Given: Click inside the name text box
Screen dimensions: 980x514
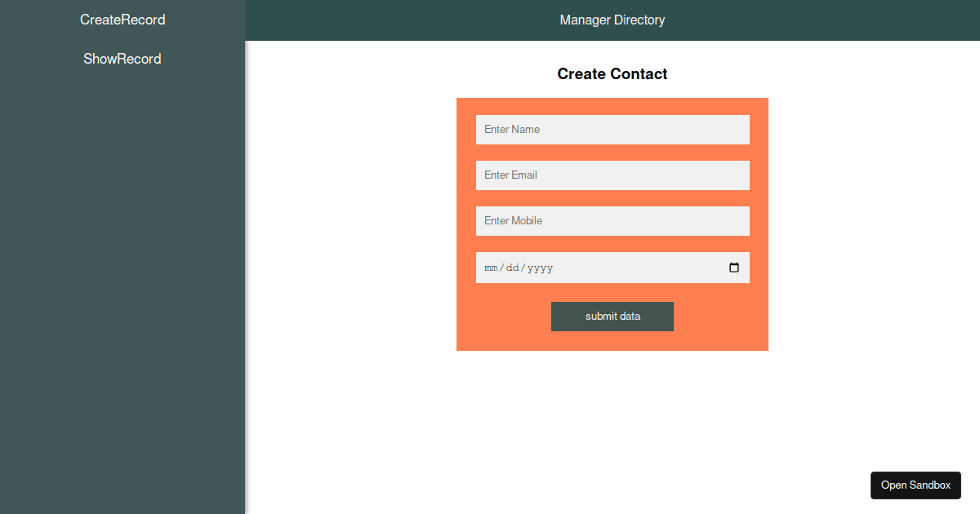Looking at the screenshot, I should click(612, 130).
